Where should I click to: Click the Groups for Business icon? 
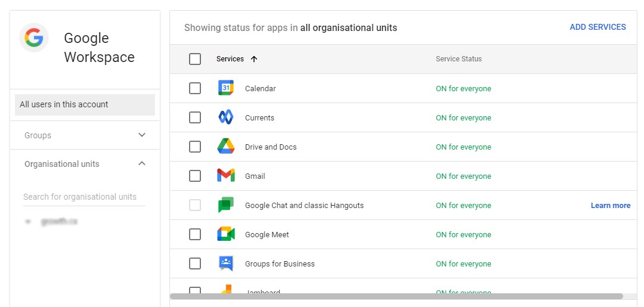coord(226,263)
